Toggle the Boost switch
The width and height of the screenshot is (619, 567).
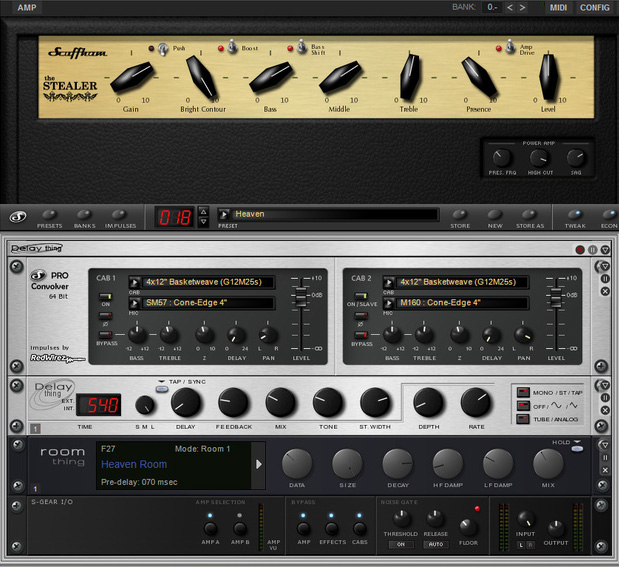(233, 47)
